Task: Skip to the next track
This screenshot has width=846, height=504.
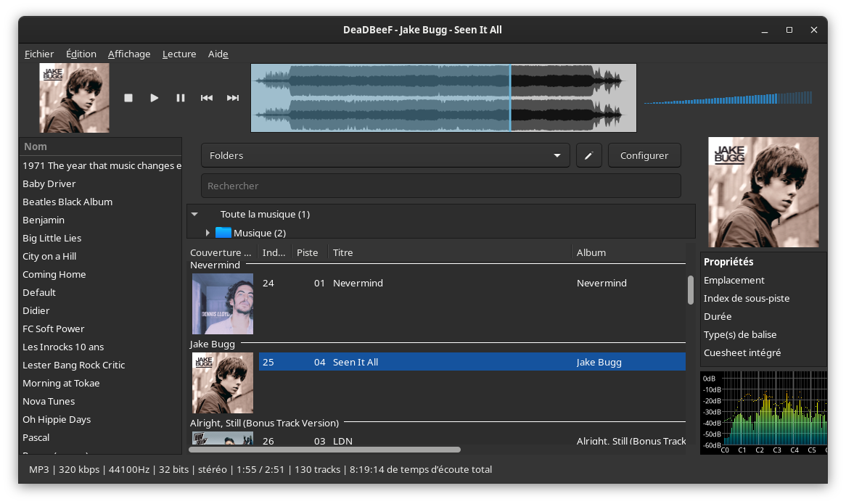Action: pos(233,98)
